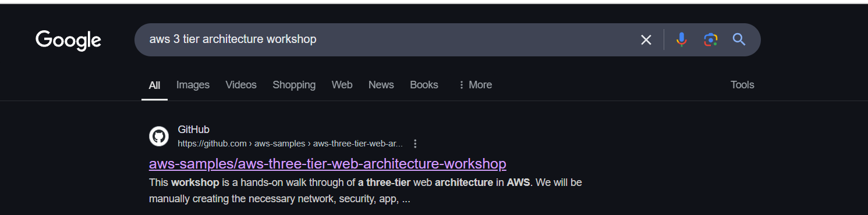Viewport: 868px width, 215px height.
Task: Open the three-dot menu beside the GitHub URL
Action: click(x=415, y=144)
